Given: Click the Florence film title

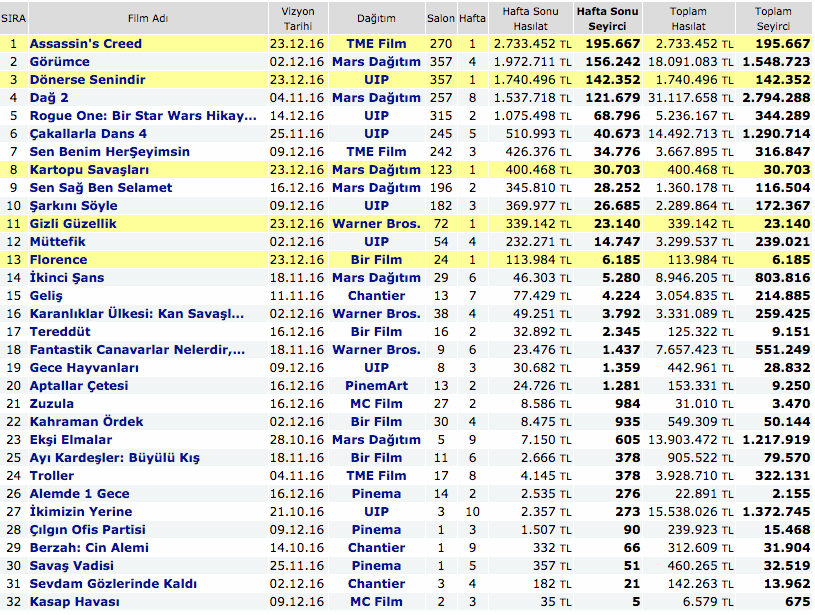Looking at the screenshot, I should pos(58,260).
